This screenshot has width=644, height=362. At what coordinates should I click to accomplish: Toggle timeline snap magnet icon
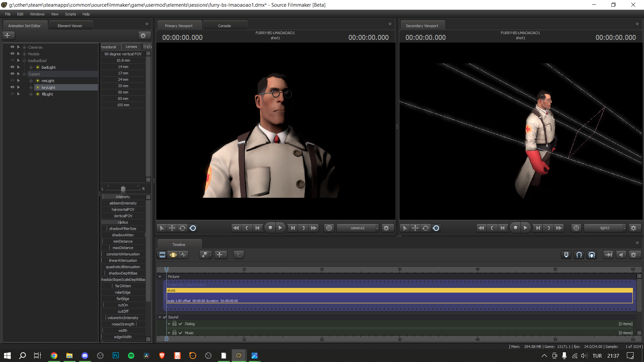(579, 255)
